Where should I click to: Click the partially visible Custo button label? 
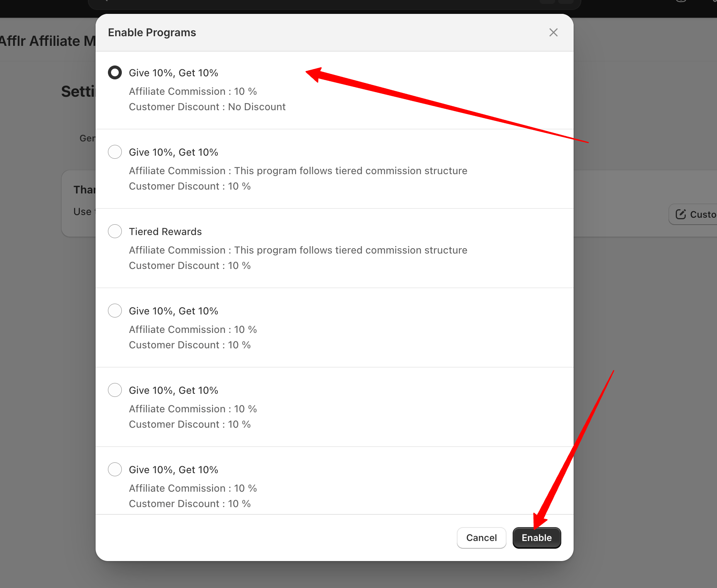tap(702, 214)
